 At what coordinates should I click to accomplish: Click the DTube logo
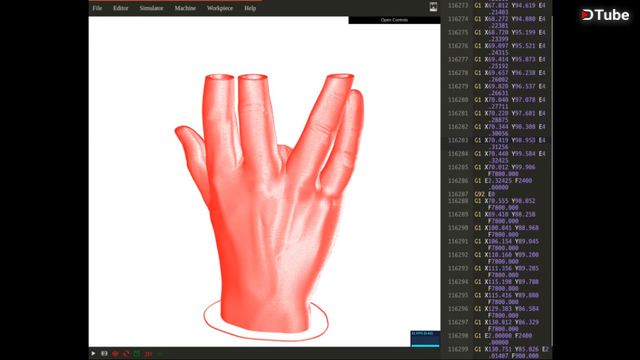[x=605, y=15]
